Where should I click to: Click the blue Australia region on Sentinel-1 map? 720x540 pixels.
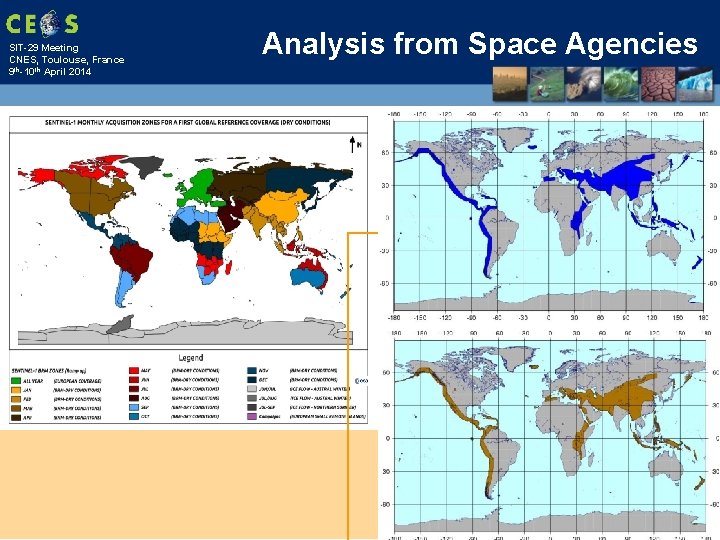pos(307,277)
